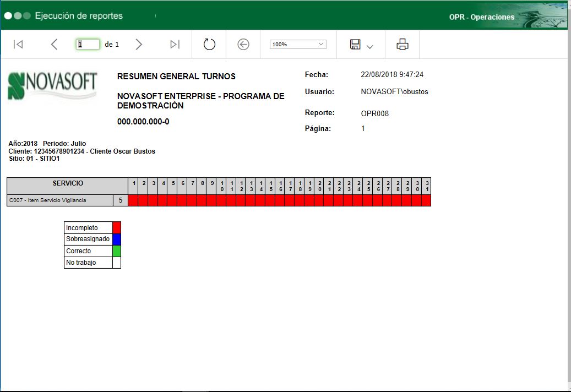Go to the first report page
Viewport: 571px width, 392px height.
[18, 45]
